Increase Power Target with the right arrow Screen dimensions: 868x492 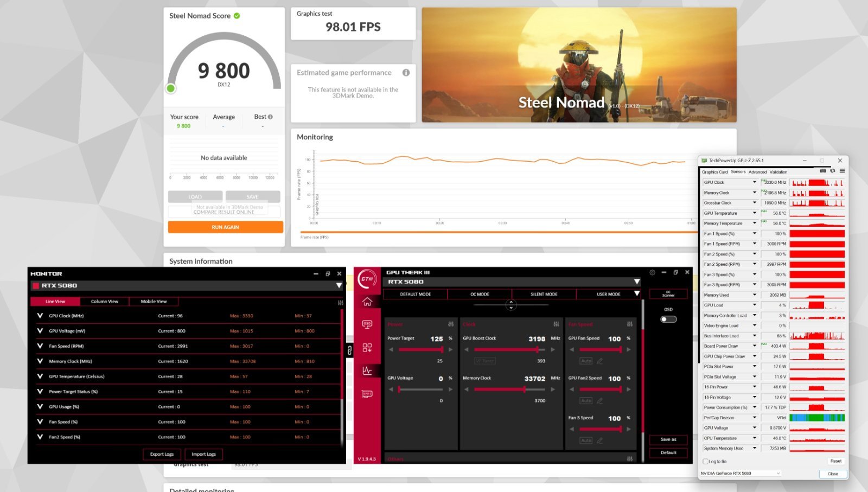[x=450, y=350]
